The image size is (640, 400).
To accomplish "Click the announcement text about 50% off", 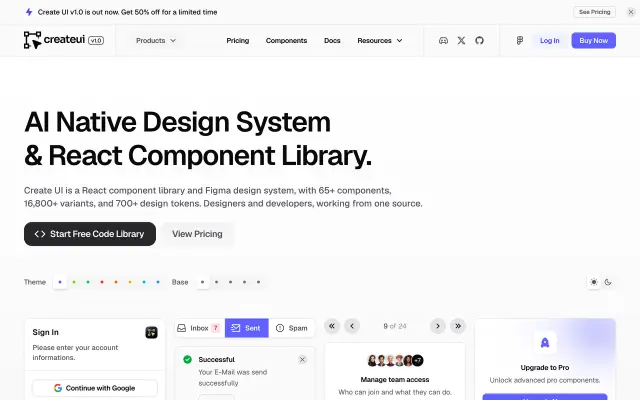I will [x=127, y=12].
